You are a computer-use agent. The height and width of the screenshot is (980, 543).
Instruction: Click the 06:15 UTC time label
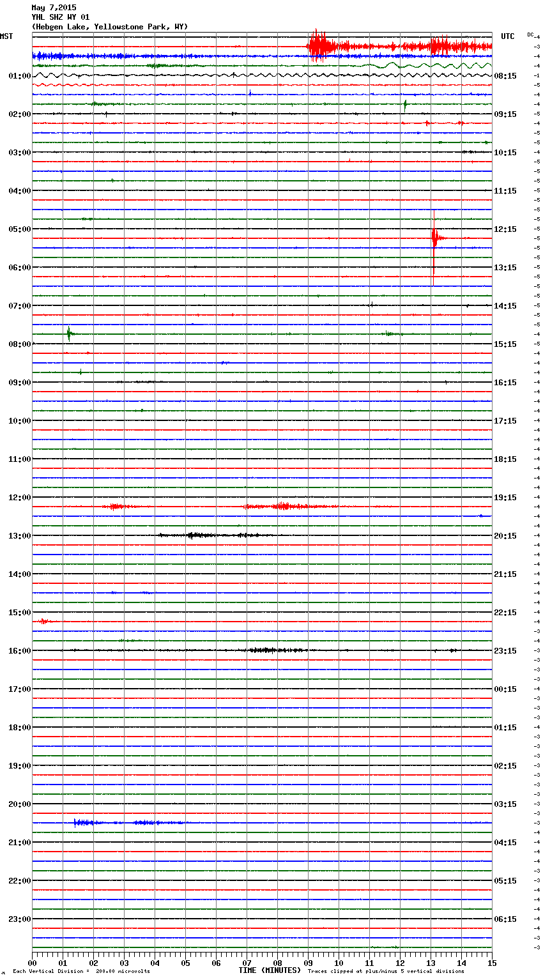click(505, 919)
